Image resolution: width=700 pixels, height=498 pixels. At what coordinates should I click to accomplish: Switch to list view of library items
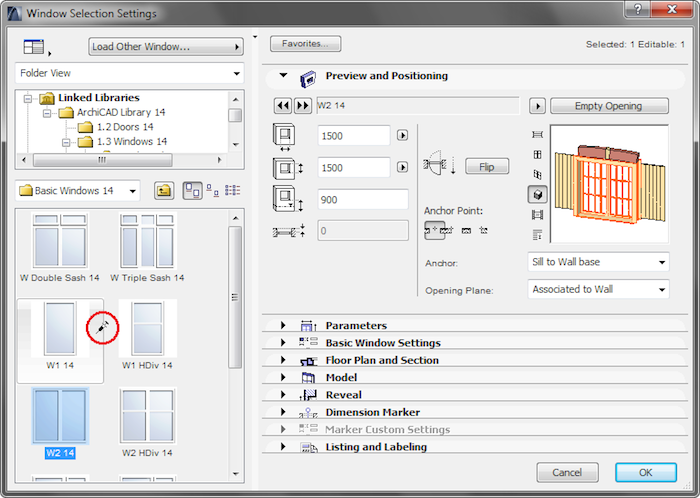pos(233,191)
